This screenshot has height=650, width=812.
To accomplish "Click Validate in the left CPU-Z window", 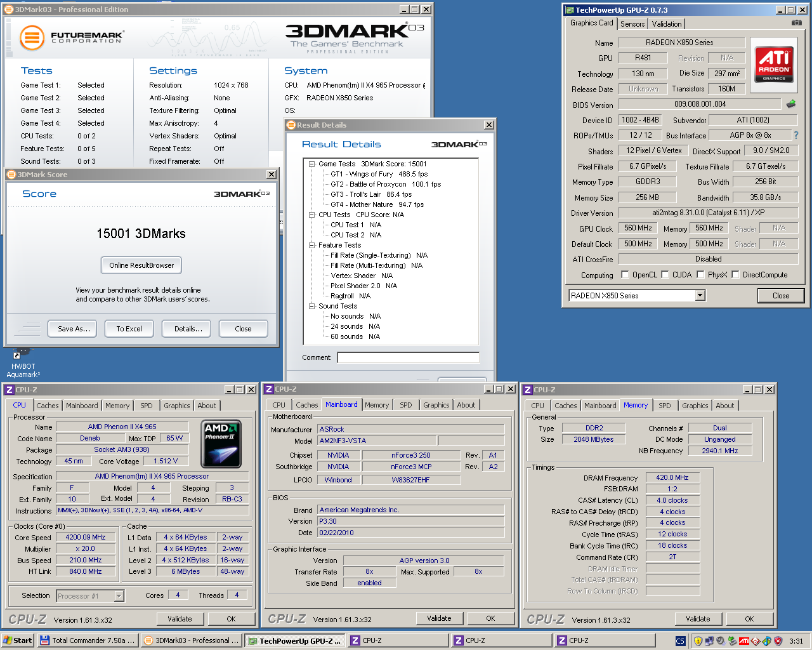I will click(180, 619).
